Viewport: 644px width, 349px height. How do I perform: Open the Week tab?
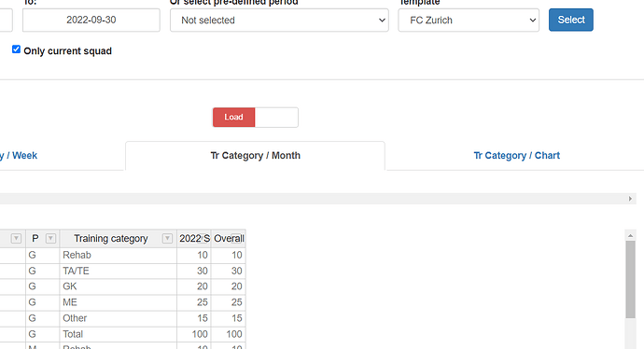click(19, 156)
